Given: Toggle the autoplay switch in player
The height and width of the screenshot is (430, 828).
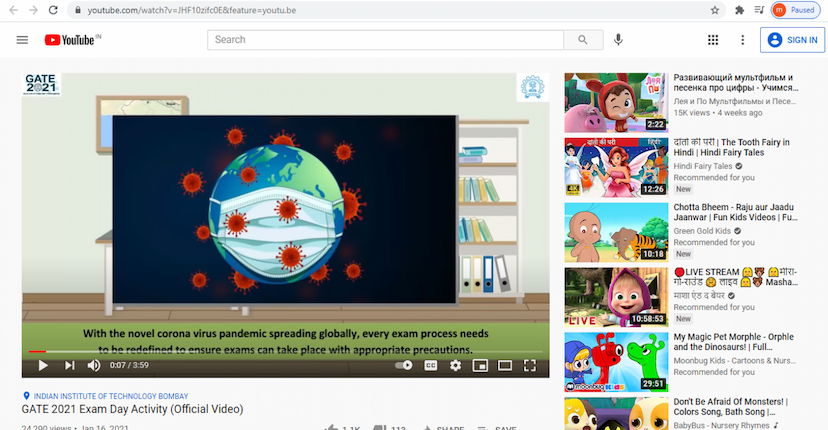Looking at the screenshot, I should pyautogui.click(x=404, y=366).
